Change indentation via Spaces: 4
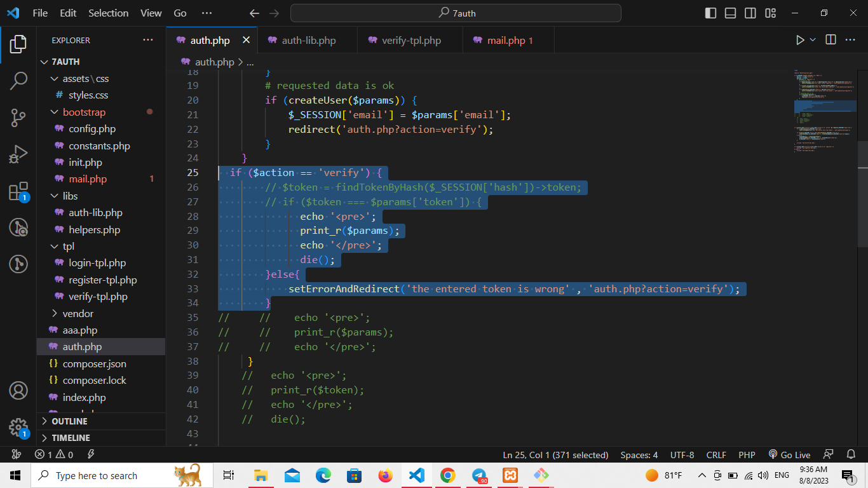The height and width of the screenshot is (488, 868). [x=639, y=455]
